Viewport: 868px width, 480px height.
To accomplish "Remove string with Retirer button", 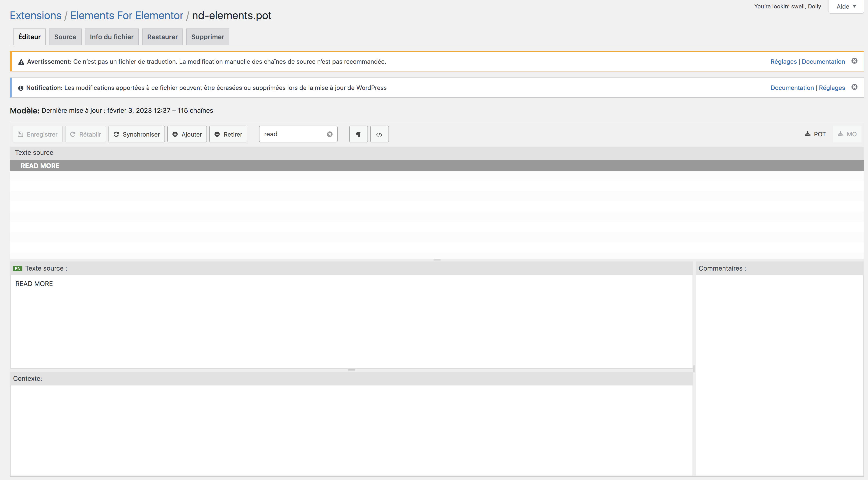I will (x=228, y=134).
